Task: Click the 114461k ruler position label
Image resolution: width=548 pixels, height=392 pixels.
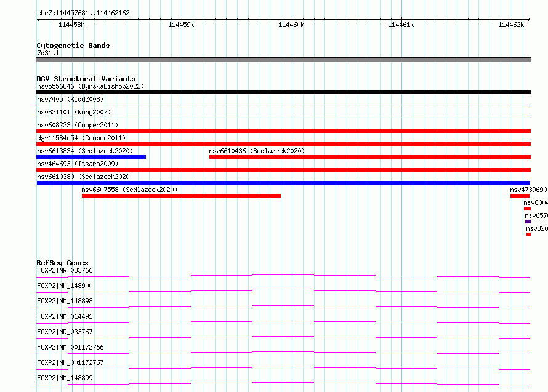Action: tap(401, 25)
